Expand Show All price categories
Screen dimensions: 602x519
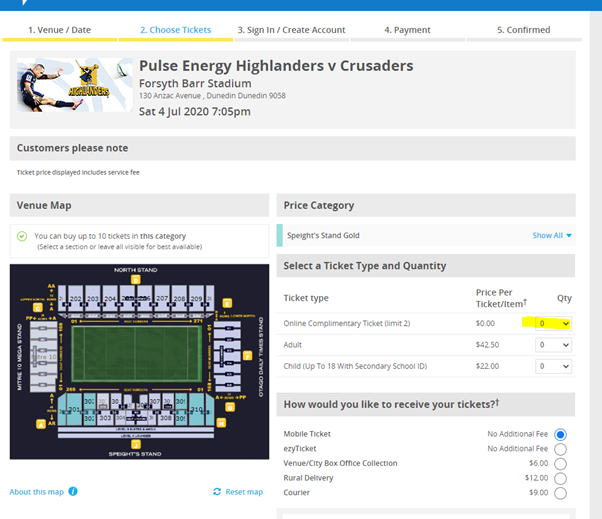click(x=552, y=235)
